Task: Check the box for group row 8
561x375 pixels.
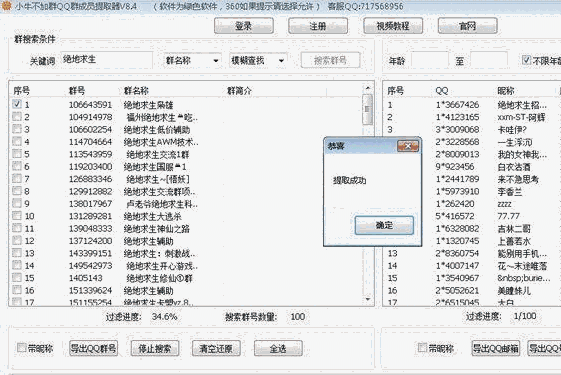Action: [x=16, y=191]
